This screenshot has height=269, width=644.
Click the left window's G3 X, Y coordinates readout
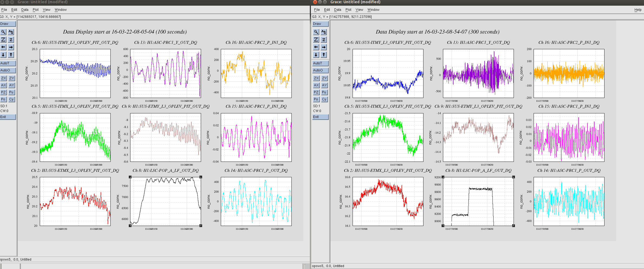31,17
